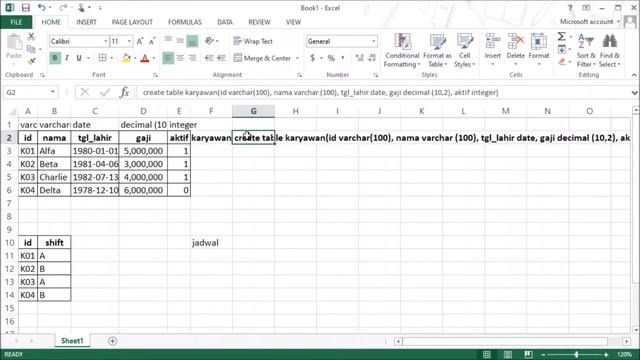
Task: Increase font size with the larger A
Action: tap(140, 41)
